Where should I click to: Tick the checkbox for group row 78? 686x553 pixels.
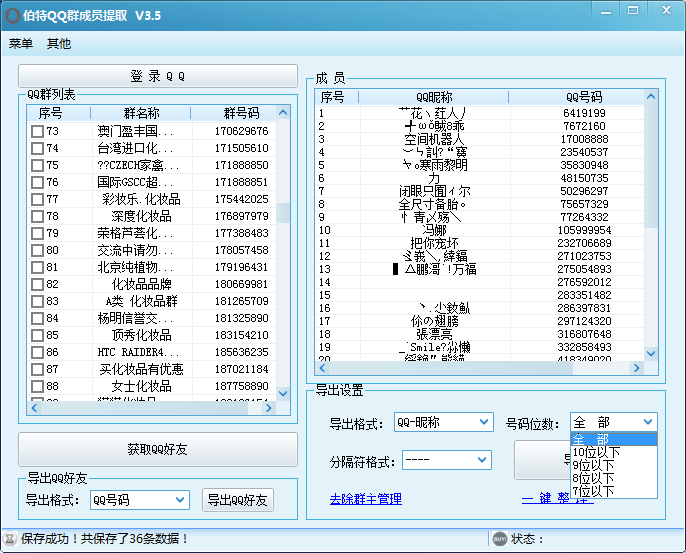tap(37, 216)
